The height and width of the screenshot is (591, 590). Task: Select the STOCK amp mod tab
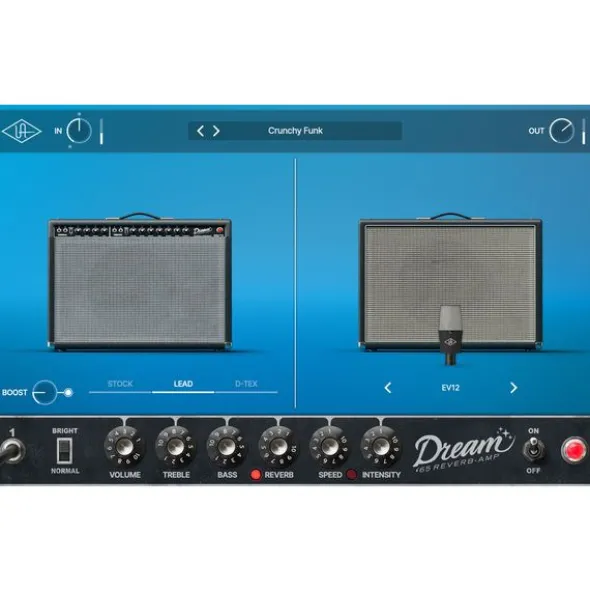pos(120,384)
